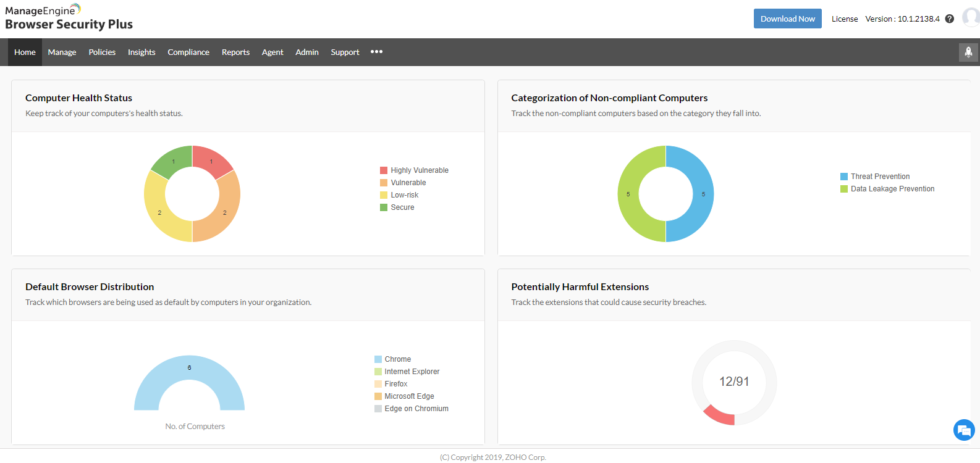Click the ManageEngine Browser Security Plus logo

tap(69, 17)
